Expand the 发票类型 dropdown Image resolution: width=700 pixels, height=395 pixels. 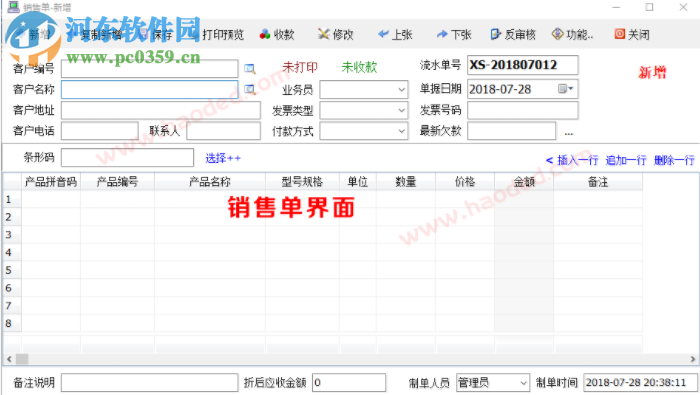coord(401,110)
